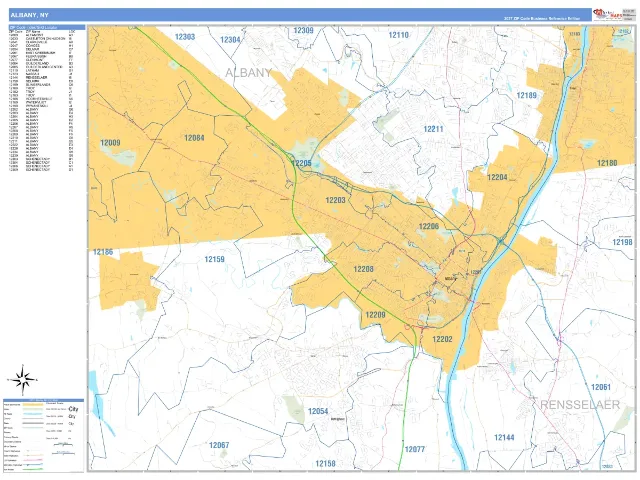The height and width of the screenshot is (480, 640).
Task: Click the yellow swatch in the legend
Action: [33, 404]
